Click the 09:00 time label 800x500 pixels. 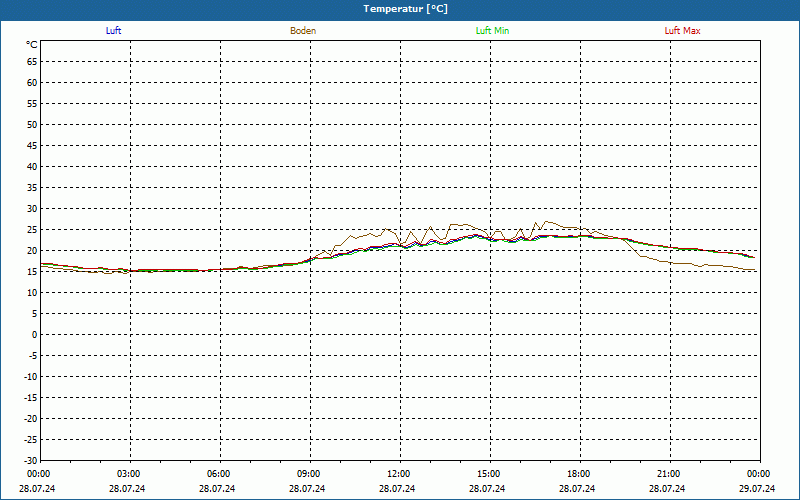(x=309, y=474)
